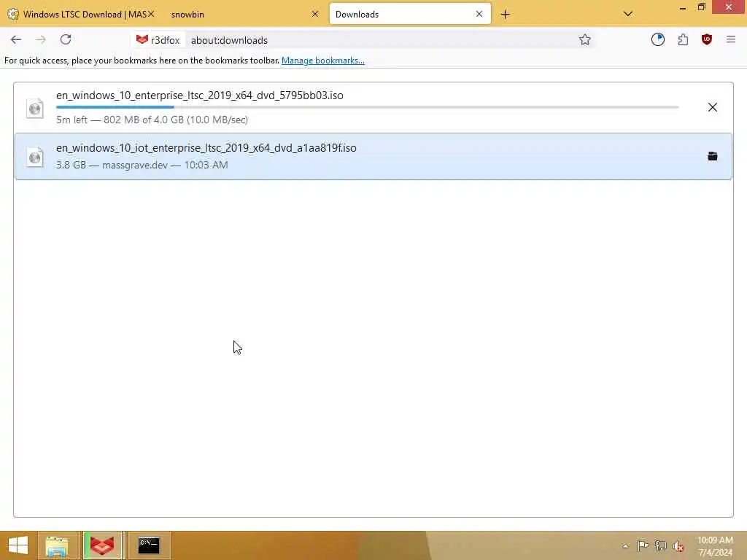Go back to the previous page
Viewport: 747px width, 560px height.
pyautogui.click(x=16, y=40)
